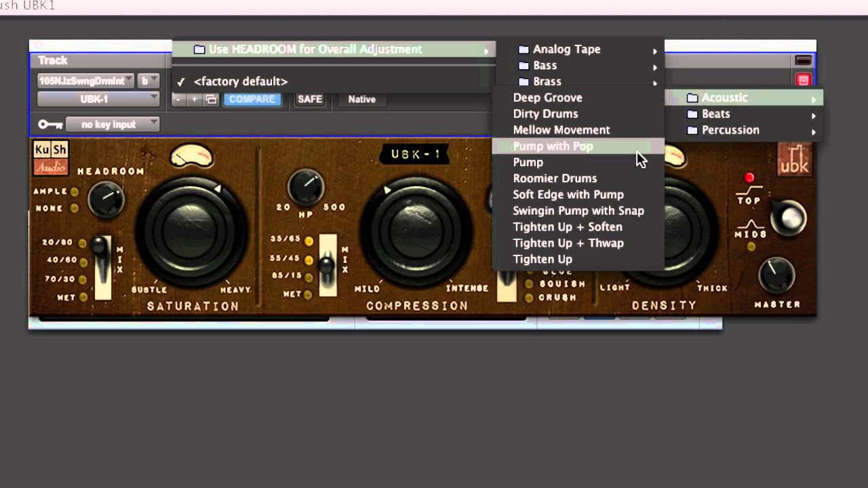Click the key input key icon
This screenshot has height=488, width=868.
tap(50, 125)
